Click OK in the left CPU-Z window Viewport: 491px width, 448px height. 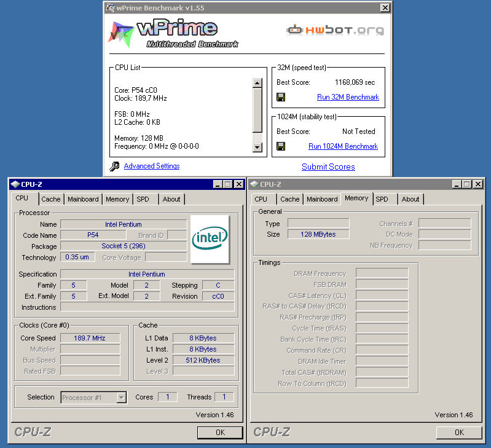pyautogui.click(x=220, y=433)
